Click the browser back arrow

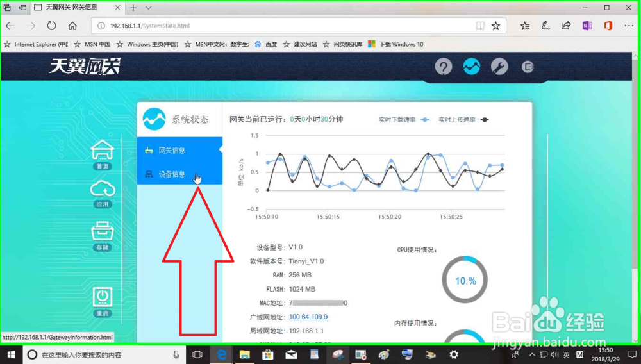pos(10,26)
